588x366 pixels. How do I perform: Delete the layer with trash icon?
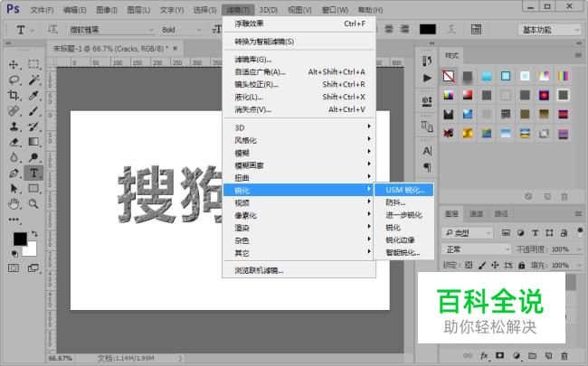564,355
